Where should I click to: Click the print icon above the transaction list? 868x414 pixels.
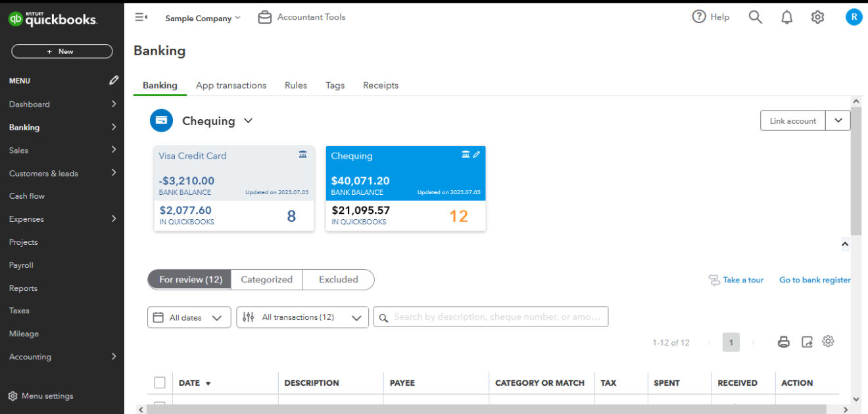click(783, 342)
